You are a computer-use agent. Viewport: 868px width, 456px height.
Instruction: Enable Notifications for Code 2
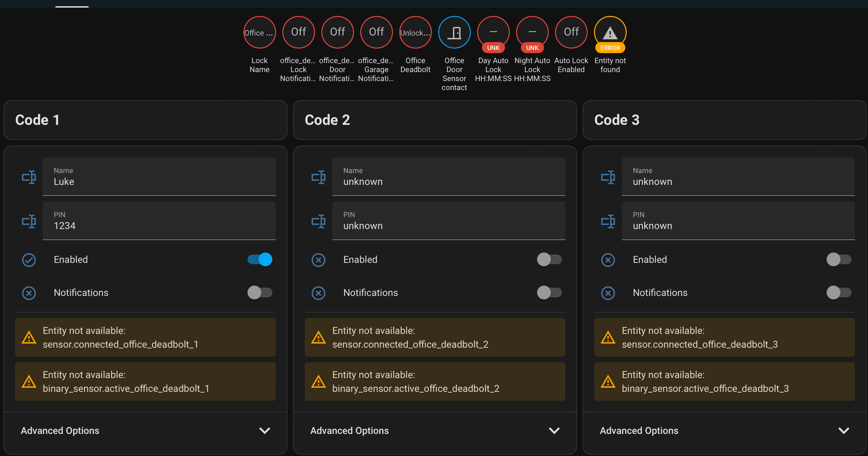tap(549, 293)
